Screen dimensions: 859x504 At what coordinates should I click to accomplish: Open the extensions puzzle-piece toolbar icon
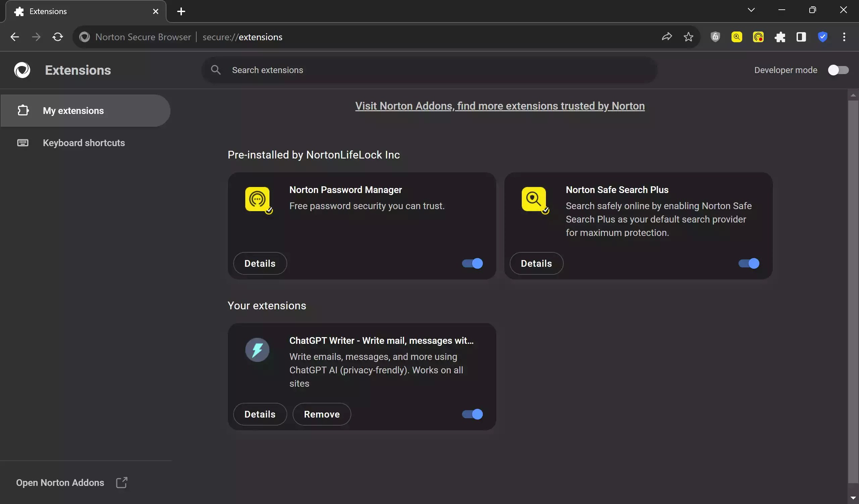780,37
